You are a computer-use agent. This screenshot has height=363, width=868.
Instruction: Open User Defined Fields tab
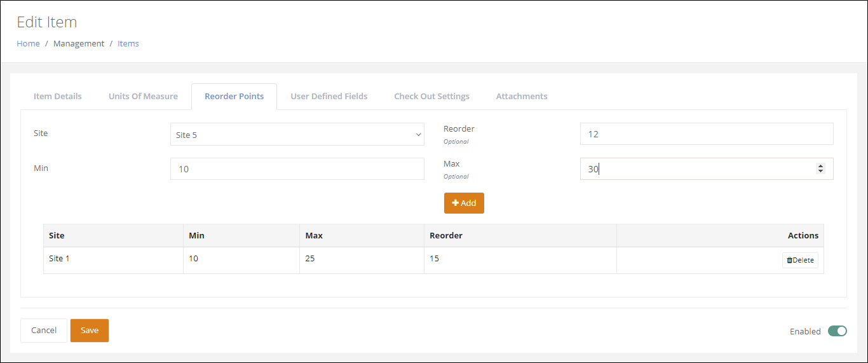[x=329, y=97]
